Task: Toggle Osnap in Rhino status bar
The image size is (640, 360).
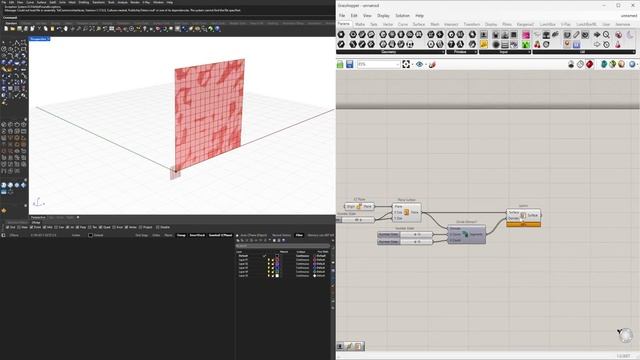Action: pyautogui.click(x=181, y=235)
